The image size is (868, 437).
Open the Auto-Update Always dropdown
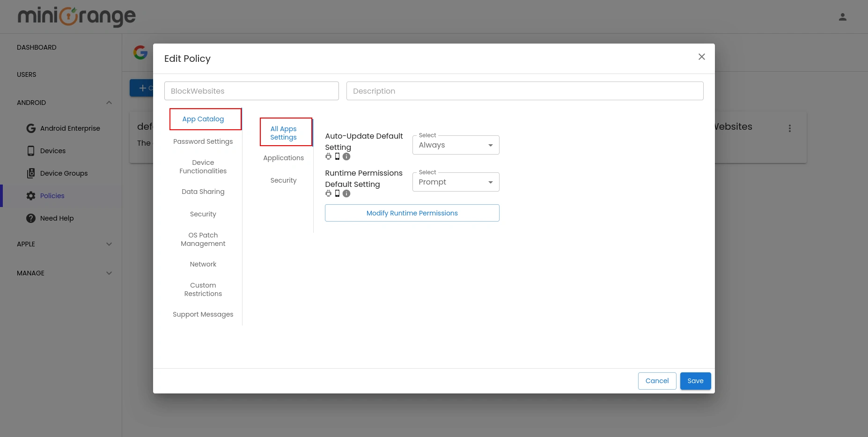tap(456, 145)
